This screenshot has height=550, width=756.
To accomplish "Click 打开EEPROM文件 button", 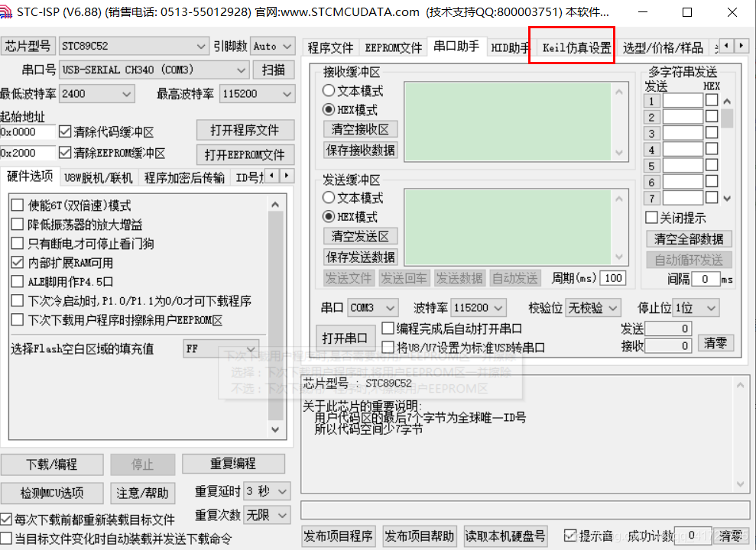I will pos(245,154).
